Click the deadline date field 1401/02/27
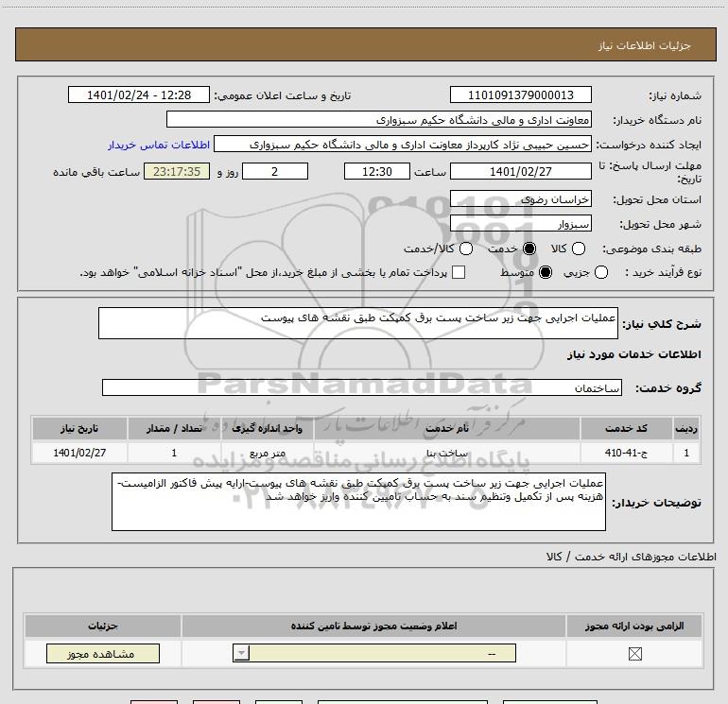Viewport: 728px width, 704px height. point(520,171)
